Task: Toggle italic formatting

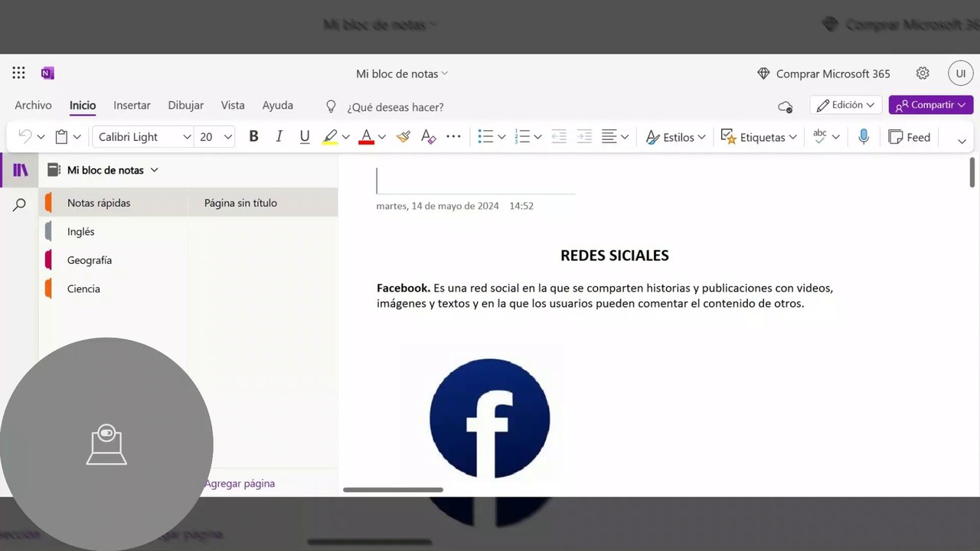Action: click(x=279, y=137)
